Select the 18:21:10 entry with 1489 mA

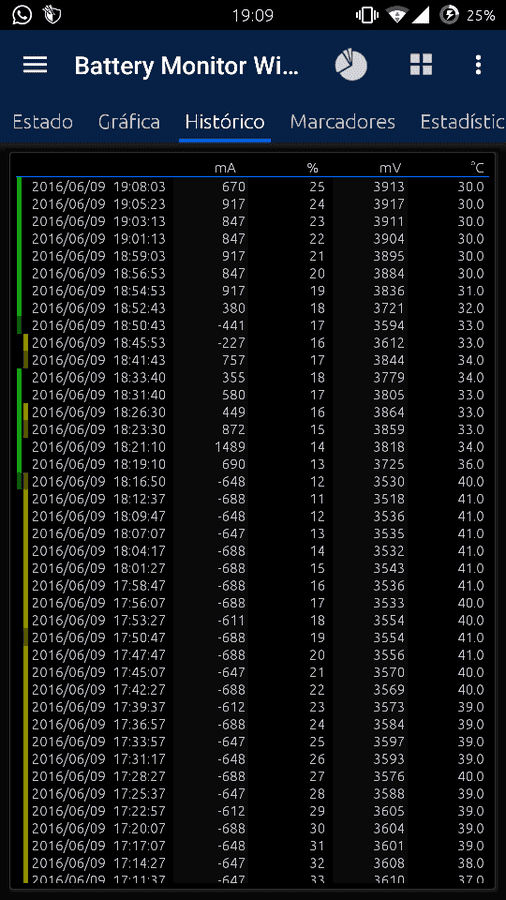[252, 447]
